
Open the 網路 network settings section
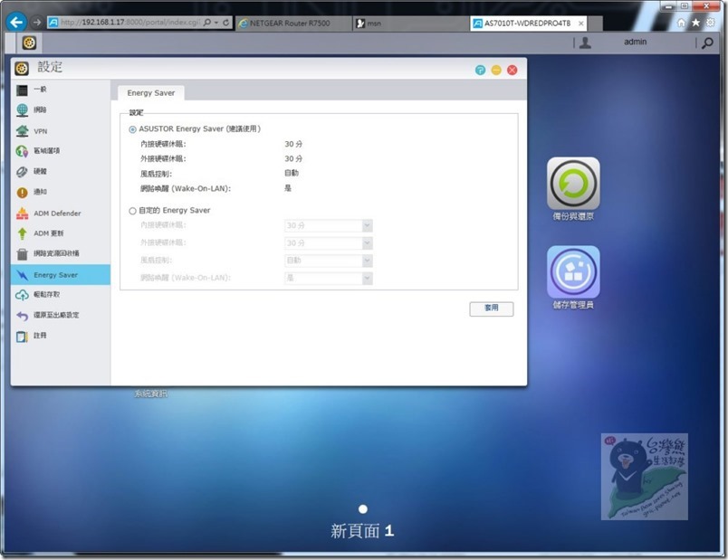[x=61, y=110]
